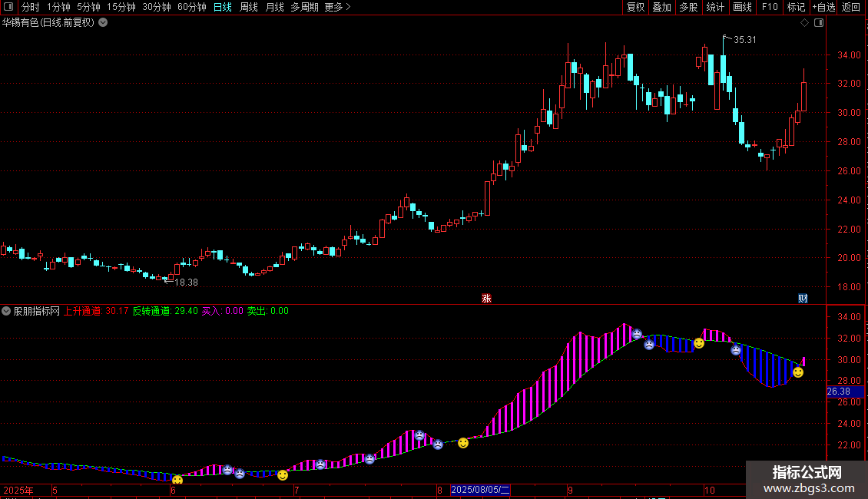The width and height of the screenshot is (868, 499).
Task: Click the 2025年 label on time axis
Action: point(18,490)
